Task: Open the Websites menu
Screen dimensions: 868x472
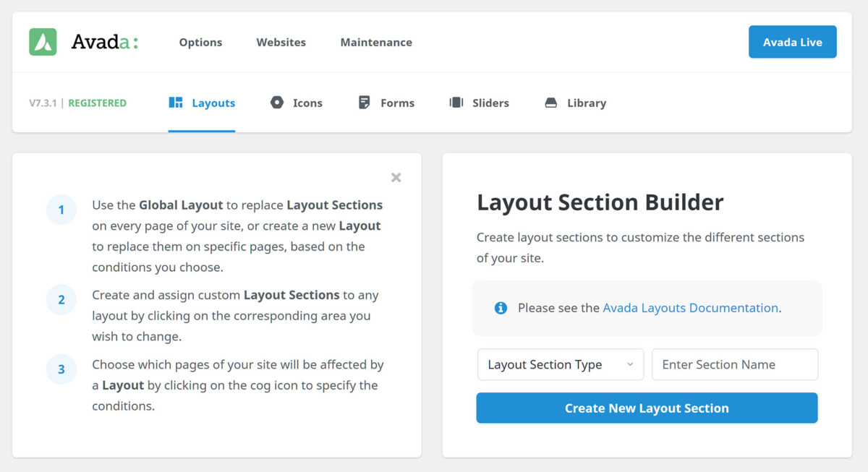Action: 281,42
